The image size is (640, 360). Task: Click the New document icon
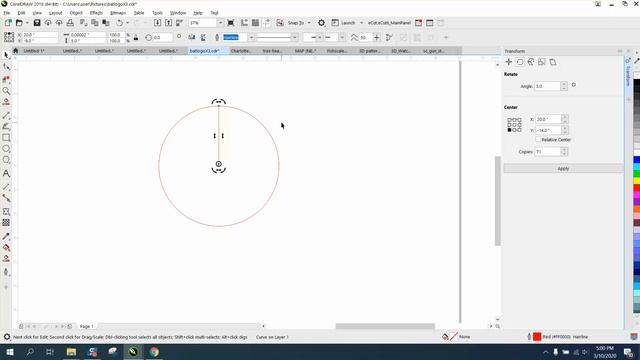(8, 23)
